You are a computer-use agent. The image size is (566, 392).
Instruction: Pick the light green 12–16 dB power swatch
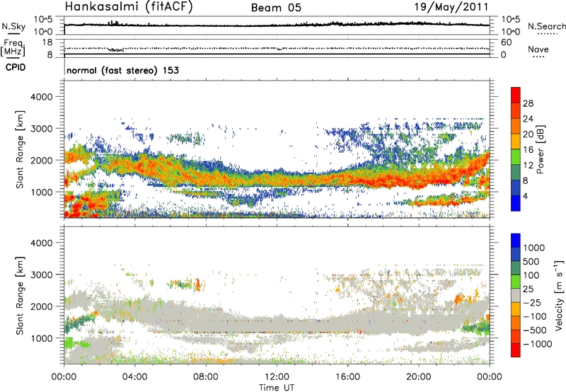[x=516, y=156]
